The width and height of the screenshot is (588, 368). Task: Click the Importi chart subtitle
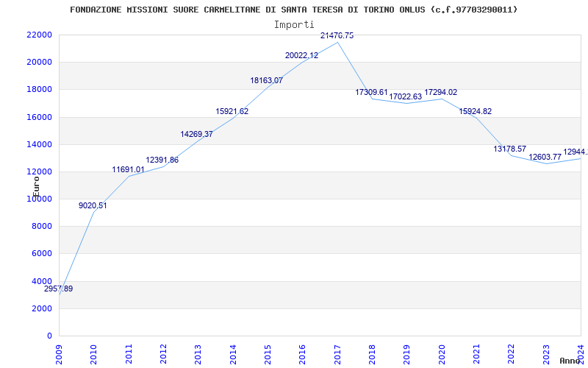pyautogui.click(x=294, y=25)
